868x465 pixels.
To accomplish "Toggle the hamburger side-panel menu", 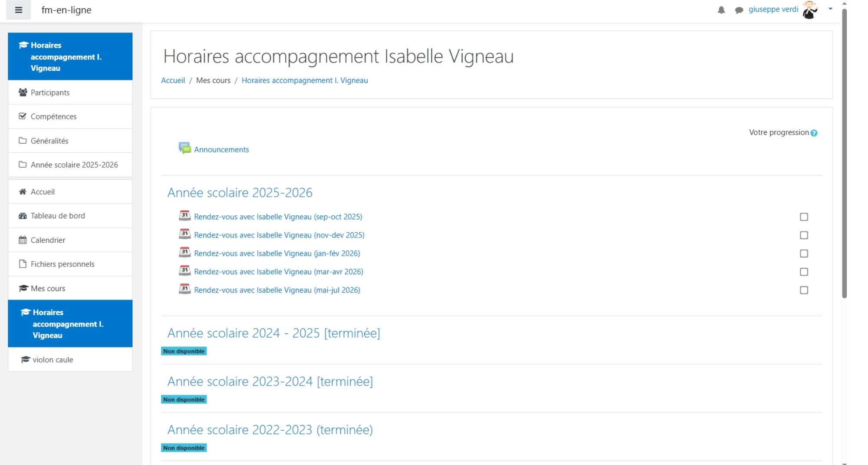I will [18, 10].
